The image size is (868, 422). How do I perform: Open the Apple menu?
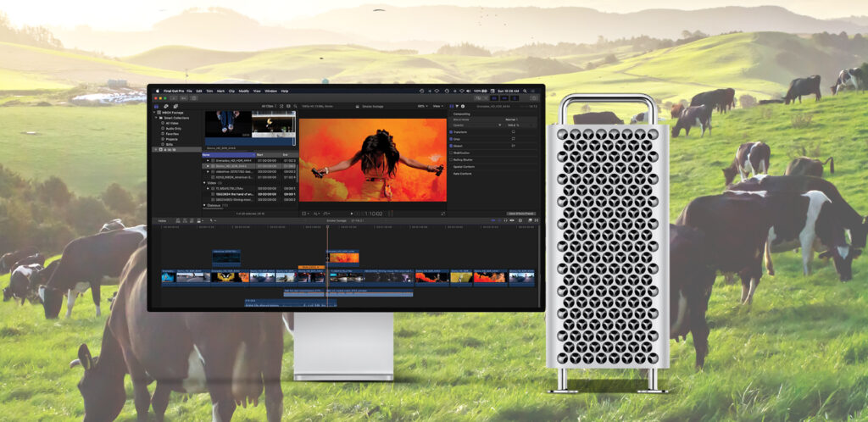[x=157, y=91]
